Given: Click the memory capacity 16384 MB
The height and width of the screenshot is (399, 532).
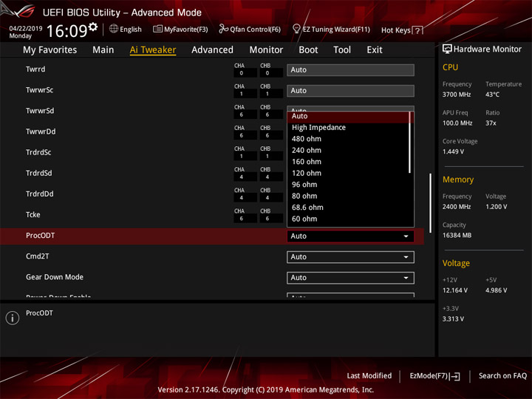Looking at the screenshot, I should pos(457,236).
